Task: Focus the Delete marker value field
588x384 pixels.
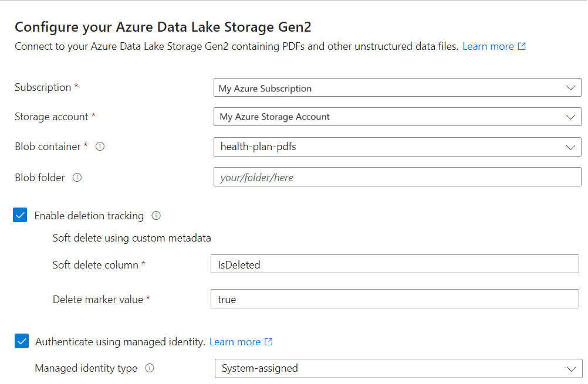Action: [394, 299]
